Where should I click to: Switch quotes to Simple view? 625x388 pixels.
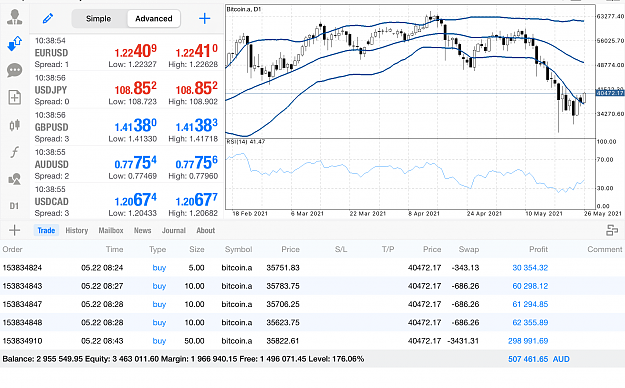[x=98, y=19]
